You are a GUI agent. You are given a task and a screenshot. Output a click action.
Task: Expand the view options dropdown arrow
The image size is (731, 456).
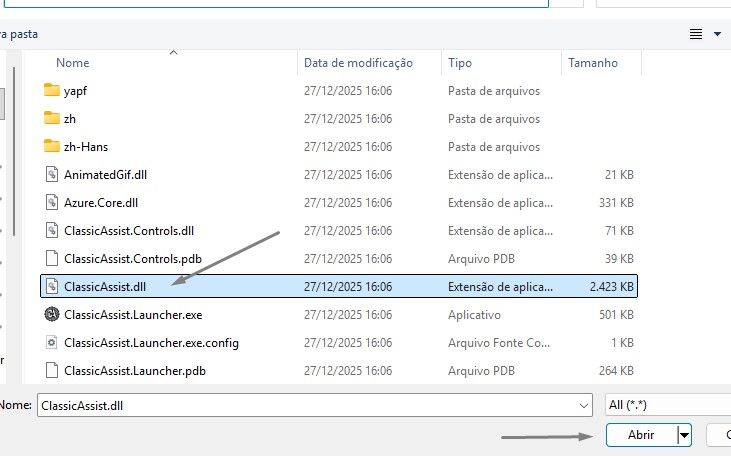[717, 34]
